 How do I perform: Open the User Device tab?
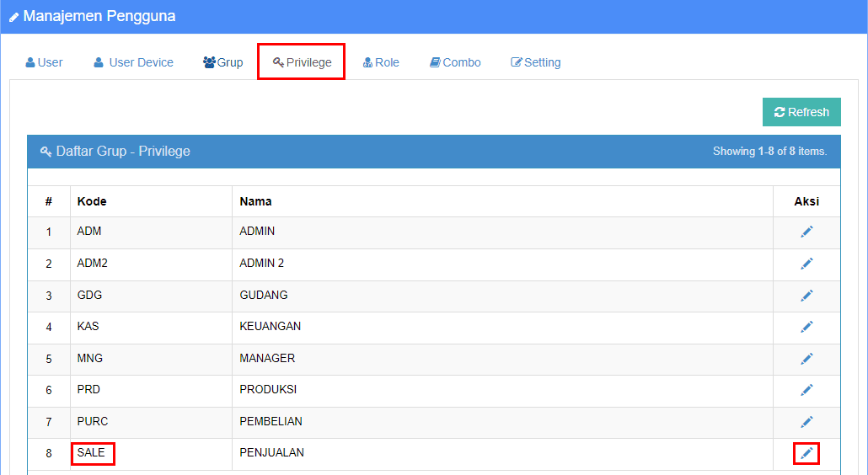tap(133, 62)
